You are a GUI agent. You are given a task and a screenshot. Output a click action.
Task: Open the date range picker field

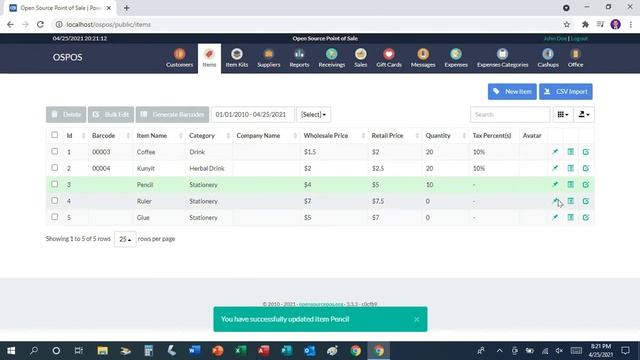click(252, 115)
